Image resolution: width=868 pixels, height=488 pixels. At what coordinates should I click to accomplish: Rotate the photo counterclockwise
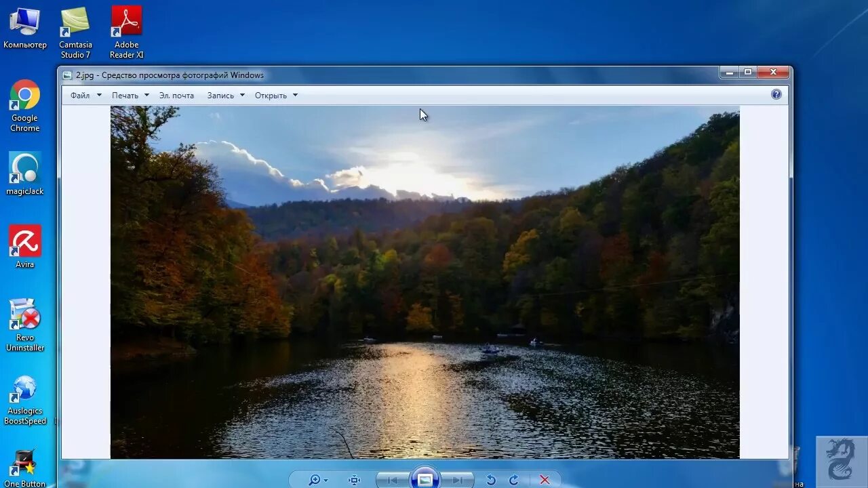491,480
